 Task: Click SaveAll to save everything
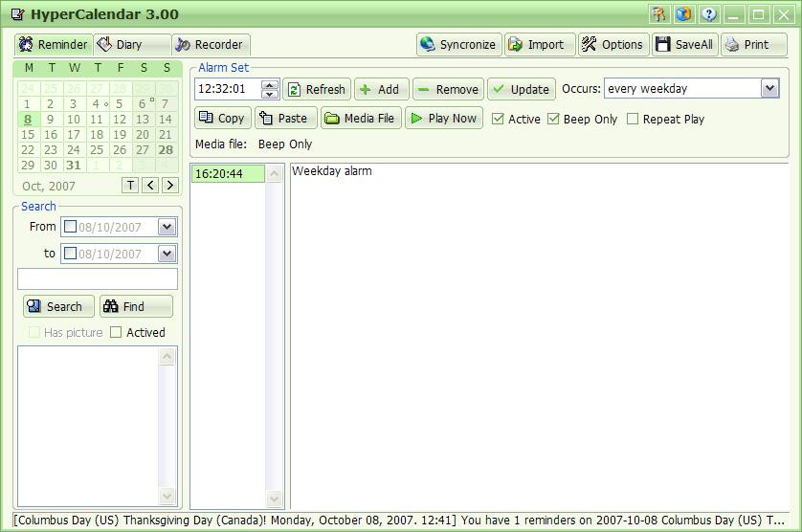click(x=685, y=45)
